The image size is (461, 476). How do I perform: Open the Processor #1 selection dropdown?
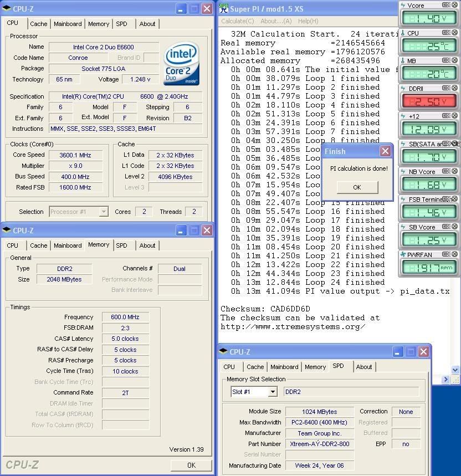click(104, 212)
